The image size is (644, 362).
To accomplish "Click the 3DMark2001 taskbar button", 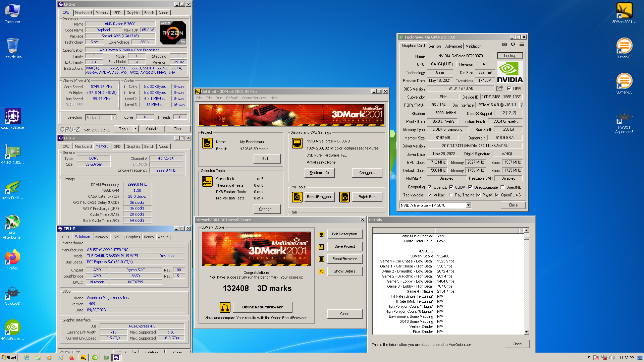I will (x=84, y=358).
